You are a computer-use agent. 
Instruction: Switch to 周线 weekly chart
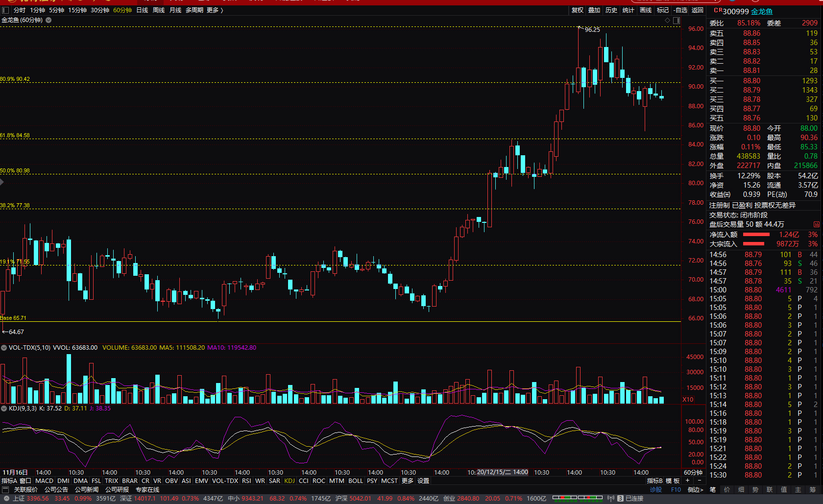159,10
